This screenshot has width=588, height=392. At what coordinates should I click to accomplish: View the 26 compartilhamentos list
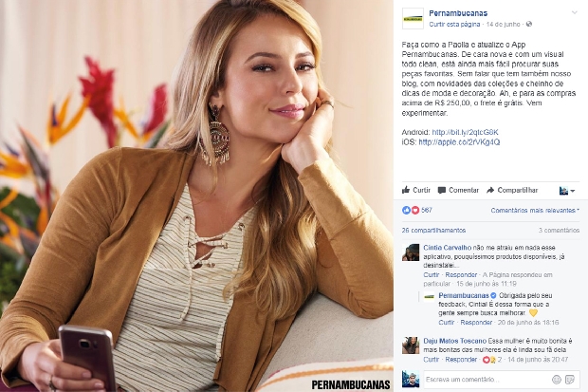point(433,230)
